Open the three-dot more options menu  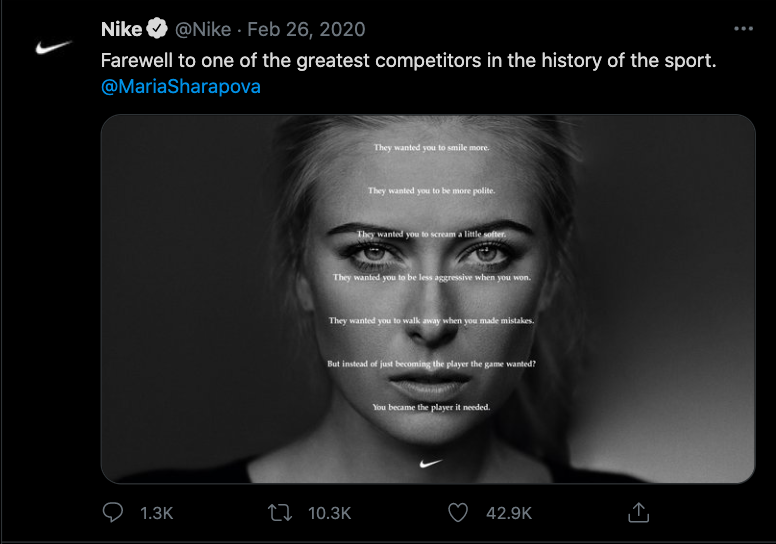pos(743,29)
